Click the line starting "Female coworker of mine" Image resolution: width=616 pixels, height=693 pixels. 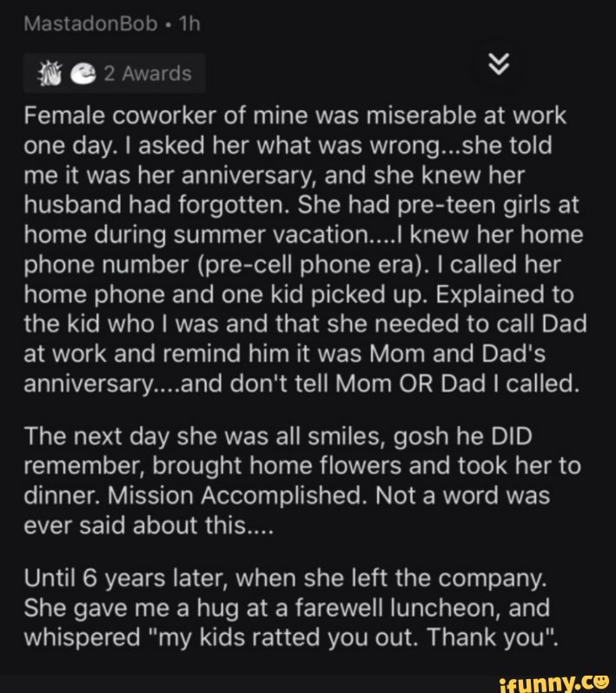295,115
